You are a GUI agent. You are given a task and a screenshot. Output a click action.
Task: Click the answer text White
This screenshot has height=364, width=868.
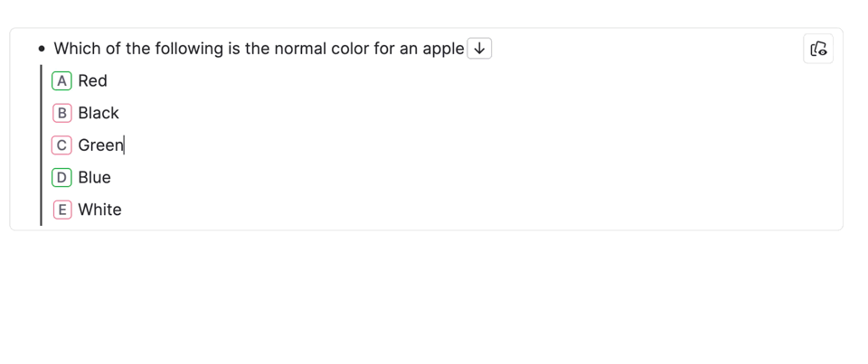click(99, 210)
